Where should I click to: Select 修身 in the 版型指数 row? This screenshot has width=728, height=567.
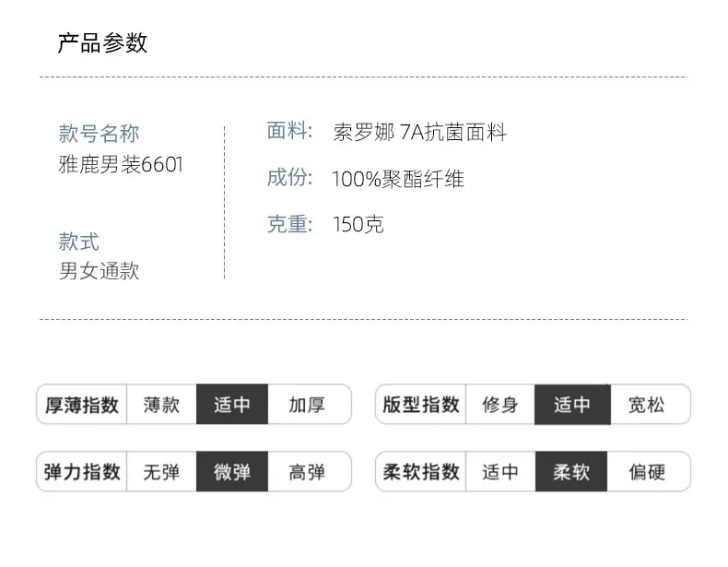pyautogui.click(x=500, y=405)
